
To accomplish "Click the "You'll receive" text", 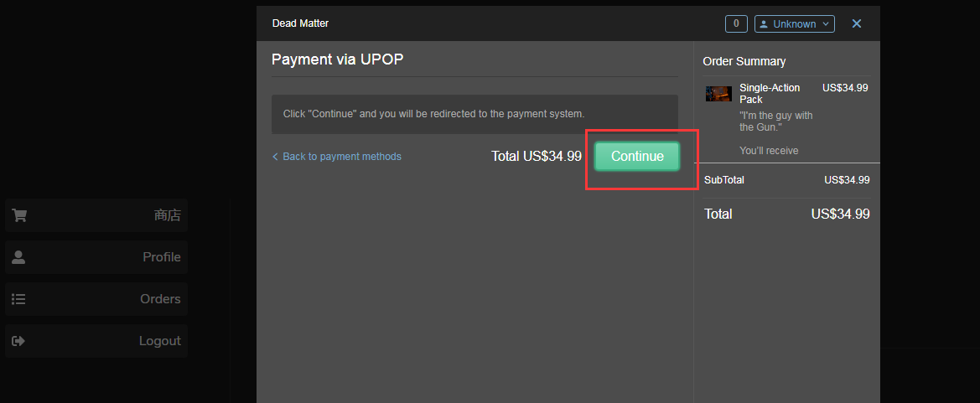I will (x=769, y=151).
